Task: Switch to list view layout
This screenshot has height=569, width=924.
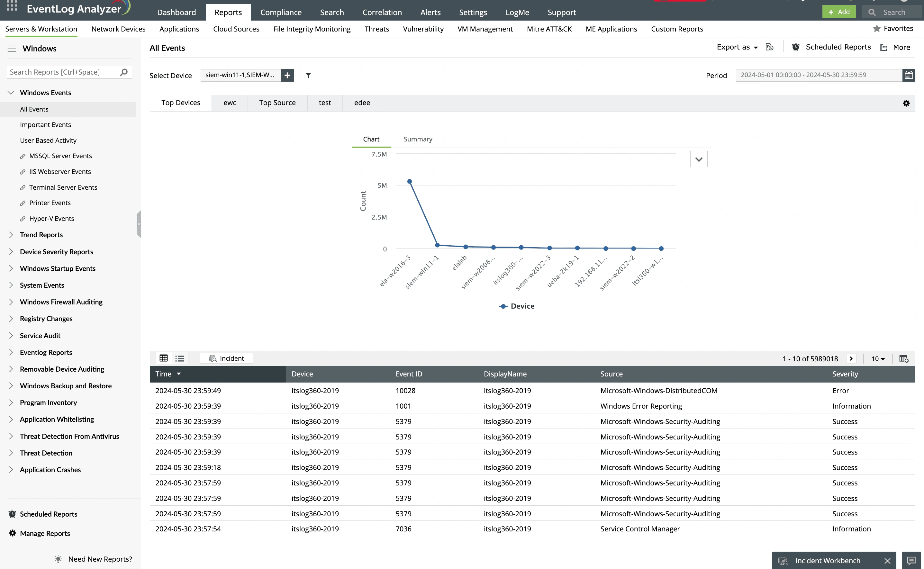Action: click(180, 358)
